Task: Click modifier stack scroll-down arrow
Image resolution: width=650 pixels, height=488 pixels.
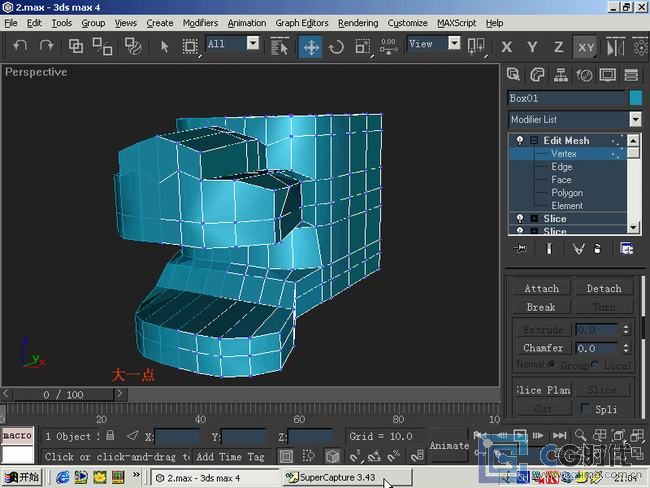Action: (x=633, y=228)
